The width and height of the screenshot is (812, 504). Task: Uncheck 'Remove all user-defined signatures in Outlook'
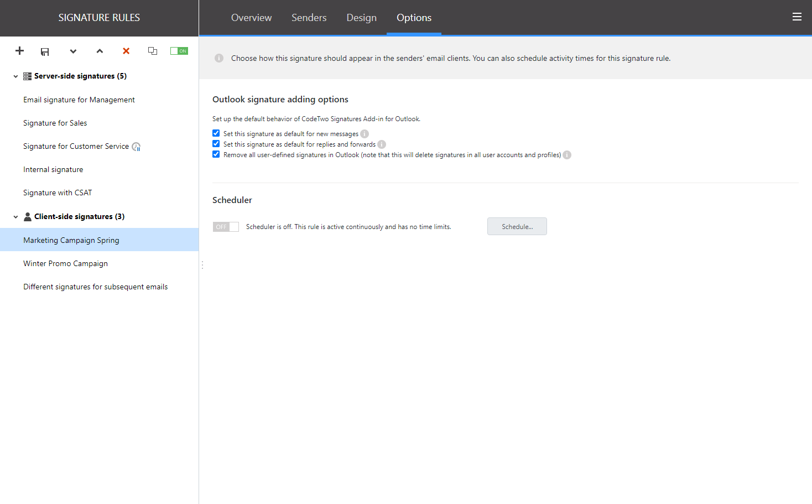(216, 154)
